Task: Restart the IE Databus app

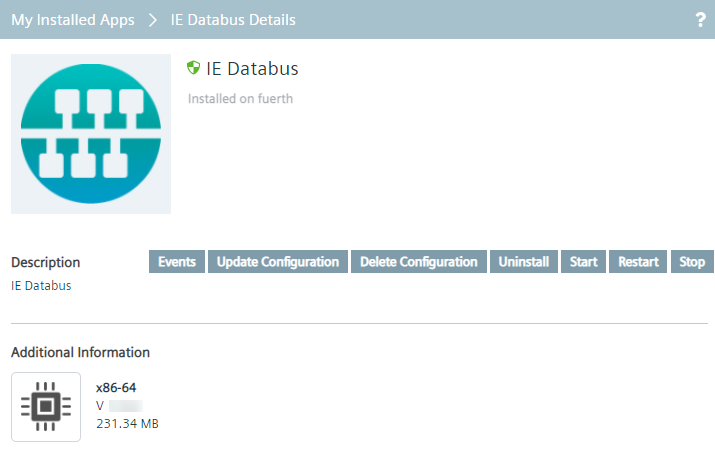Action: pos(638,262)
